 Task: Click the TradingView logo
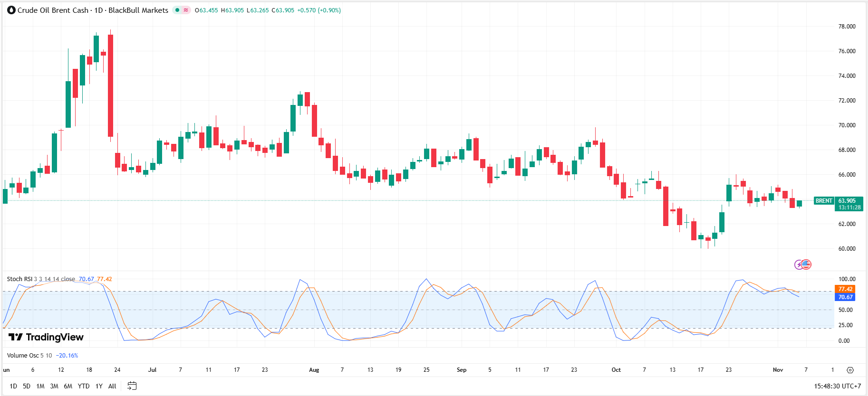point(46,337)
